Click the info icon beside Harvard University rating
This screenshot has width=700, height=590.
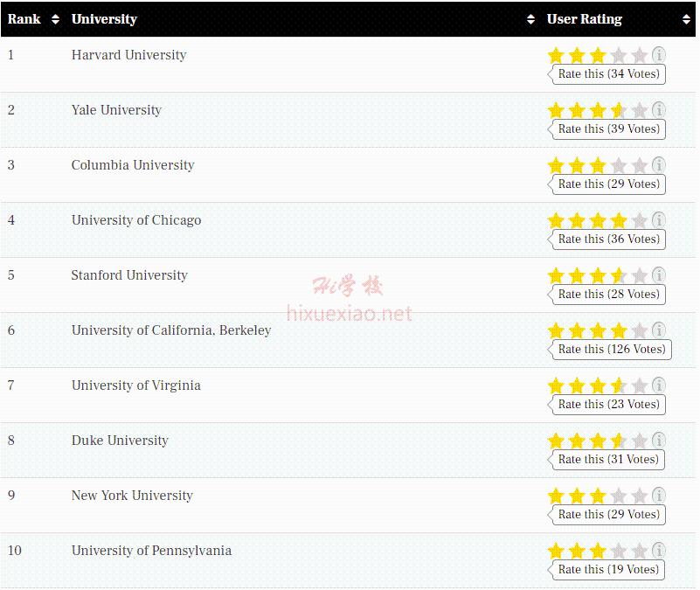click(x=658, y=55)
